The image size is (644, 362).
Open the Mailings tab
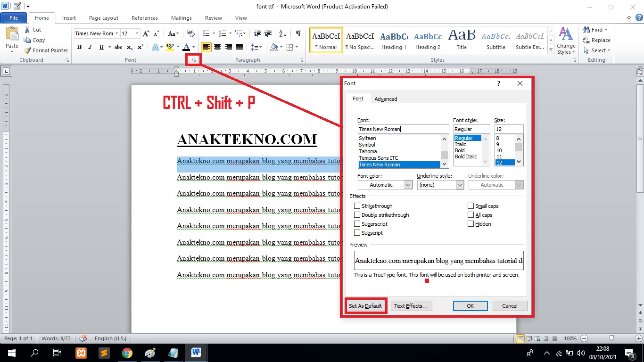(182, 18)
